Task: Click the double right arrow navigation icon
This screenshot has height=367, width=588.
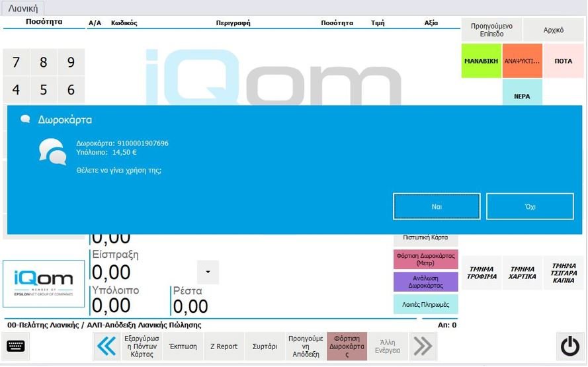Action: (423, 346)
